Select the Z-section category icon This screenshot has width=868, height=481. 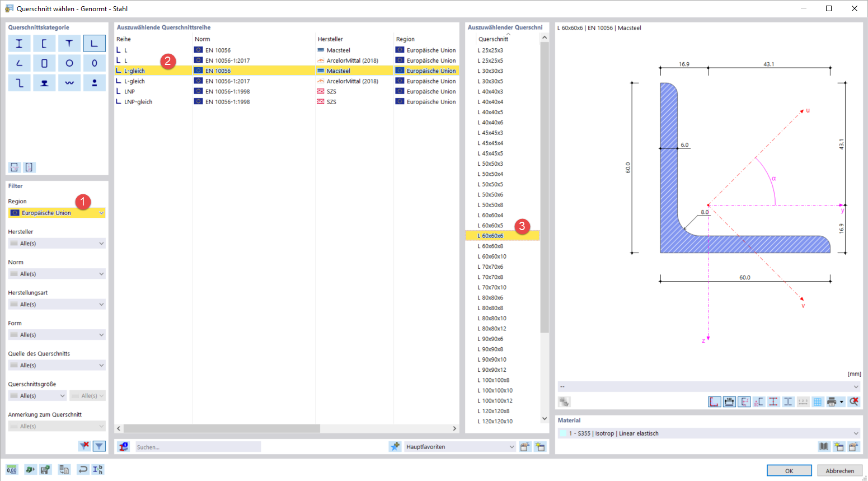(x=19, y=83)
